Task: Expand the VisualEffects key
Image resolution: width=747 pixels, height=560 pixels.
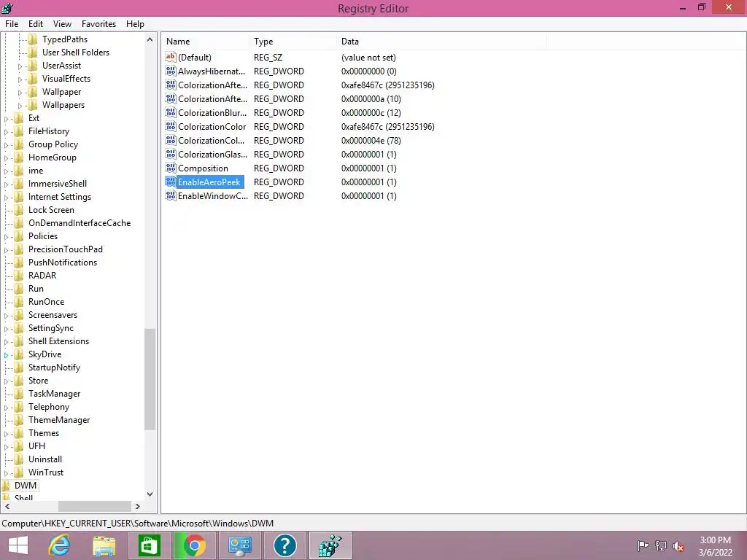Action: 20,79
